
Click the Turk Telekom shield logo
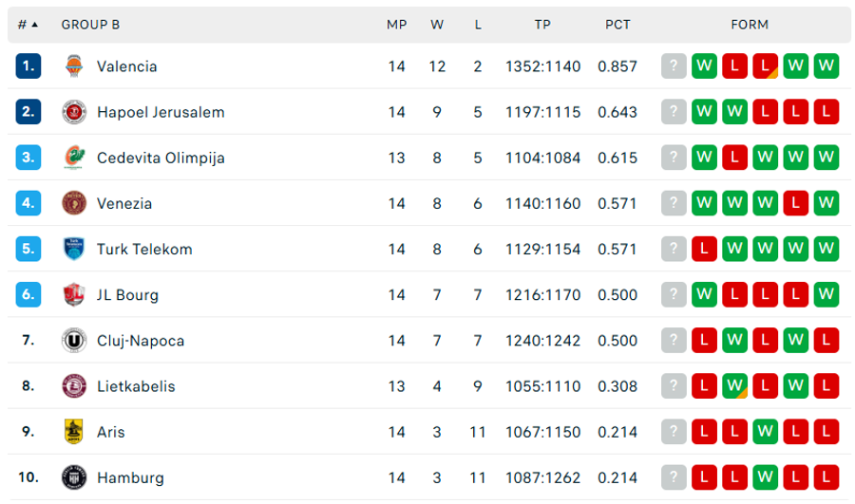tap(73, 249)
